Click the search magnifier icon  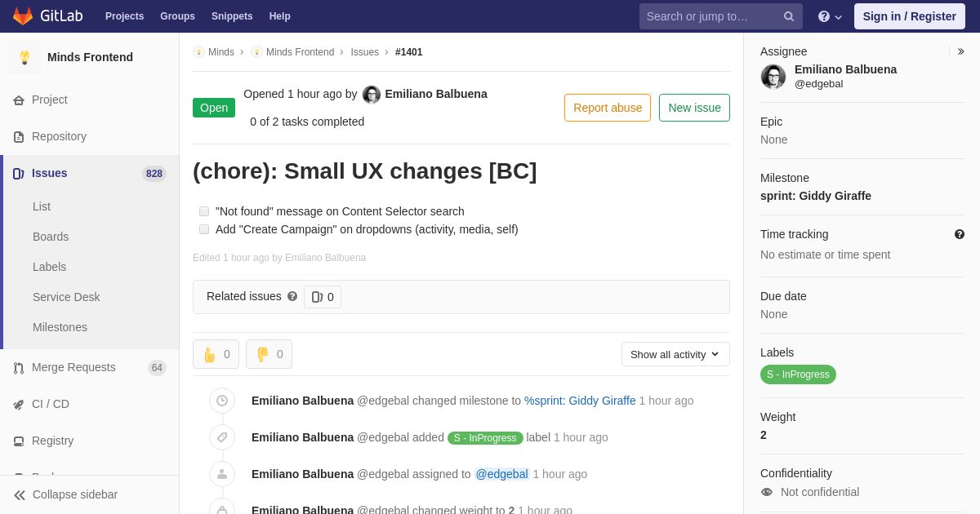[x=789, y=16]
